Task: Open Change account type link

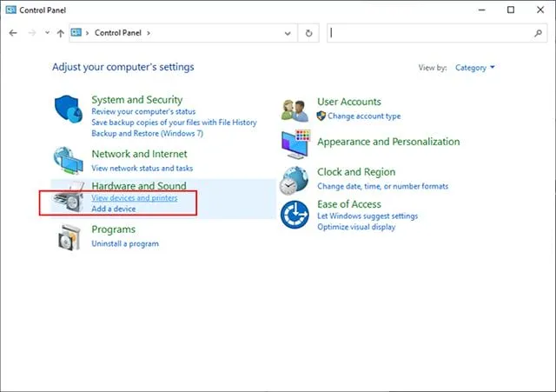Action: [364, 116]
